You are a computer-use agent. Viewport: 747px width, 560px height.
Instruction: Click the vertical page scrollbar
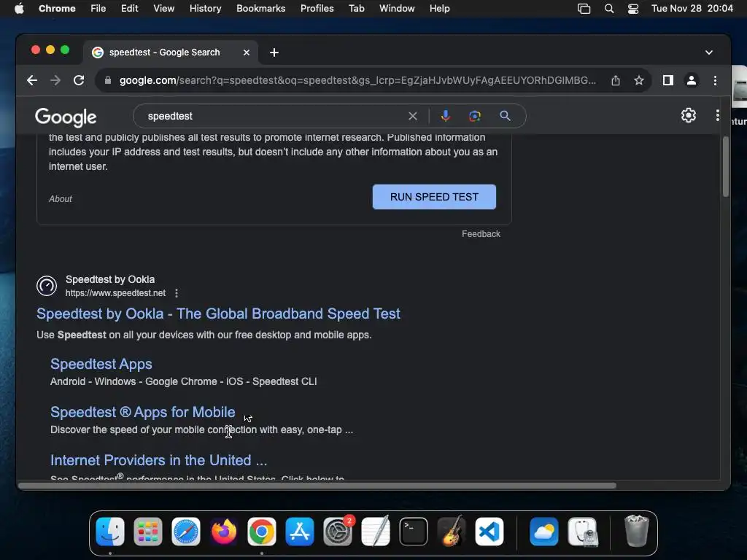(x=726, y=167)
